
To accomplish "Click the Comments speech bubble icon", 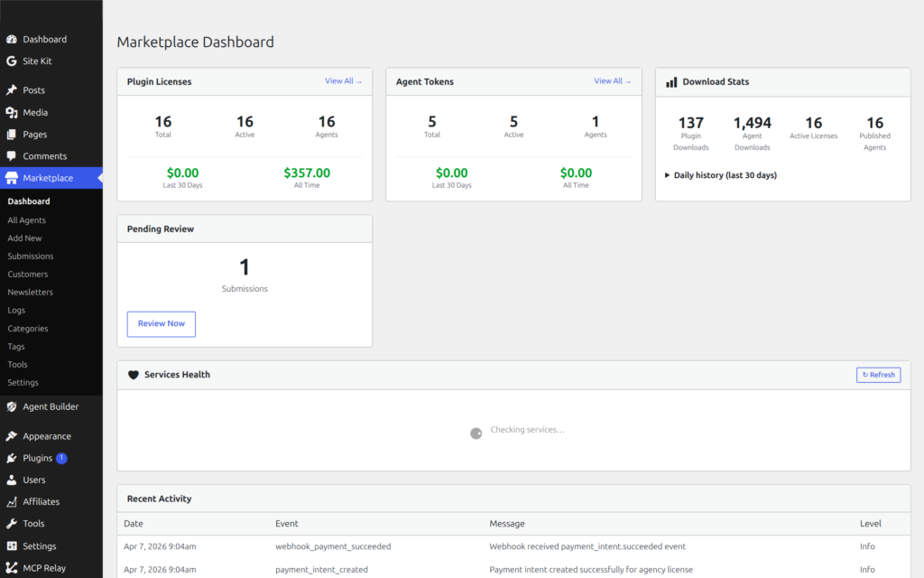I will [x=11, y=156].
